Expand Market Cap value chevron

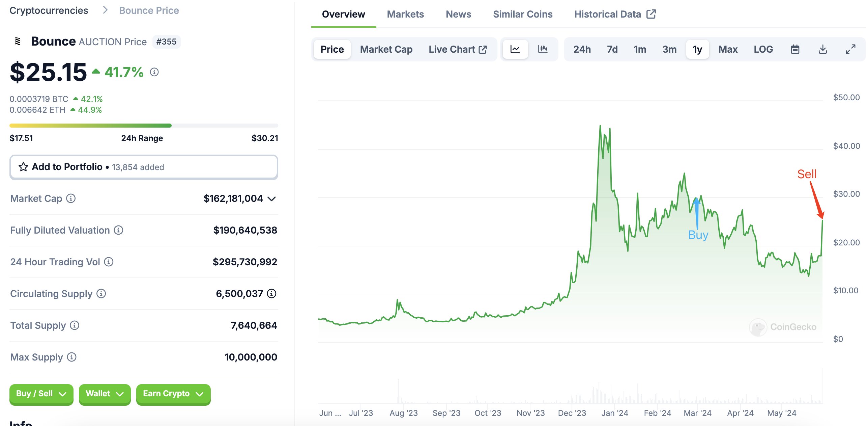point(272,198)
